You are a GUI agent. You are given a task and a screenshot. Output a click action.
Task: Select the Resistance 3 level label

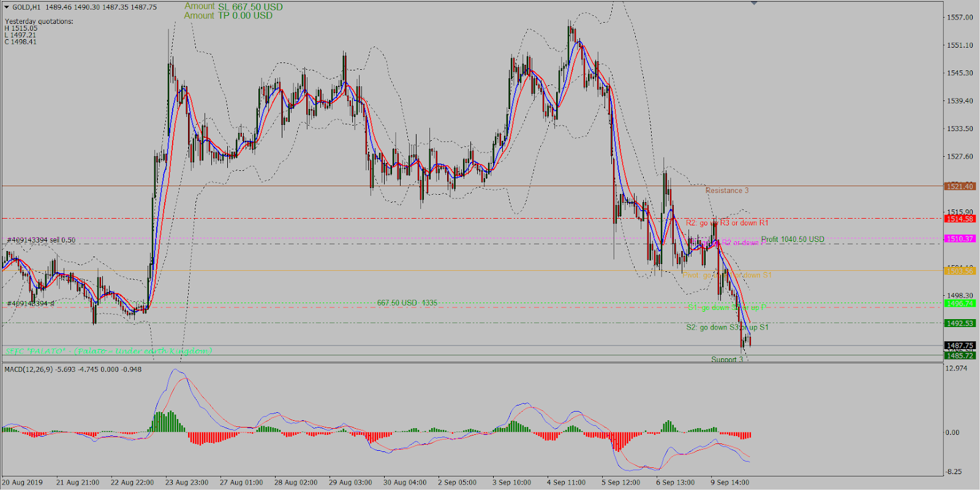point(726,190)
